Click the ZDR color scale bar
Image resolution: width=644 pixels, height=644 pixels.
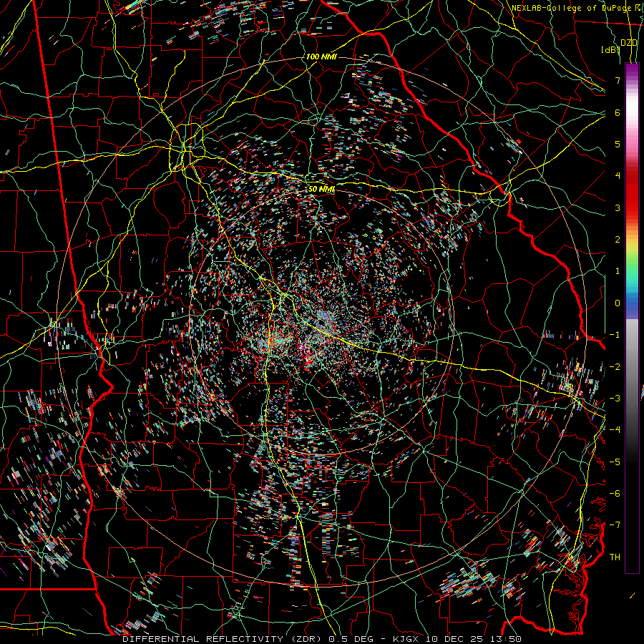(632, 318)
